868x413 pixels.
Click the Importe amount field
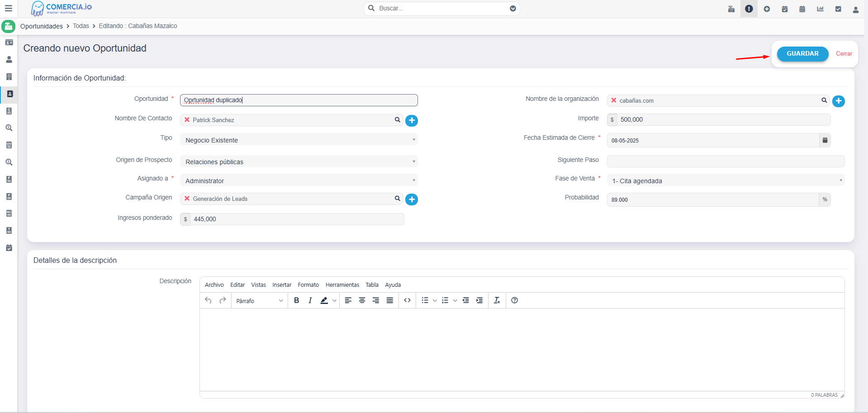point(724,120)
